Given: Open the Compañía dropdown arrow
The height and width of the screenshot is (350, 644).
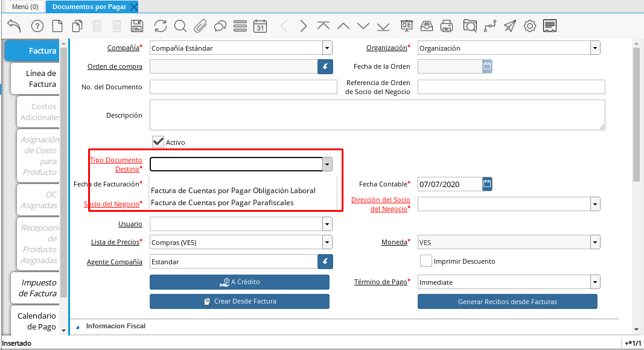Looking at the screenshot, I should [x=327, y=48].
